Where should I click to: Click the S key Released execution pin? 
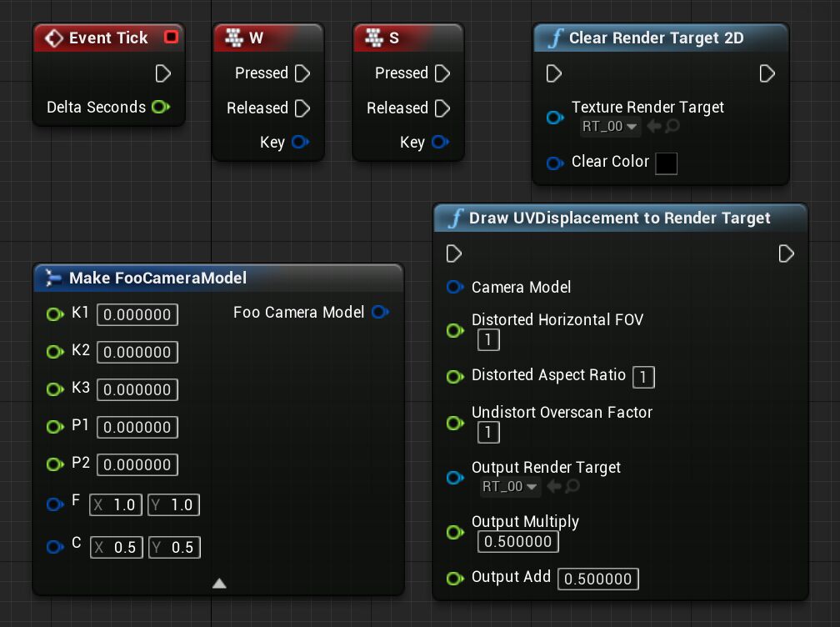[x=442, y=108]
